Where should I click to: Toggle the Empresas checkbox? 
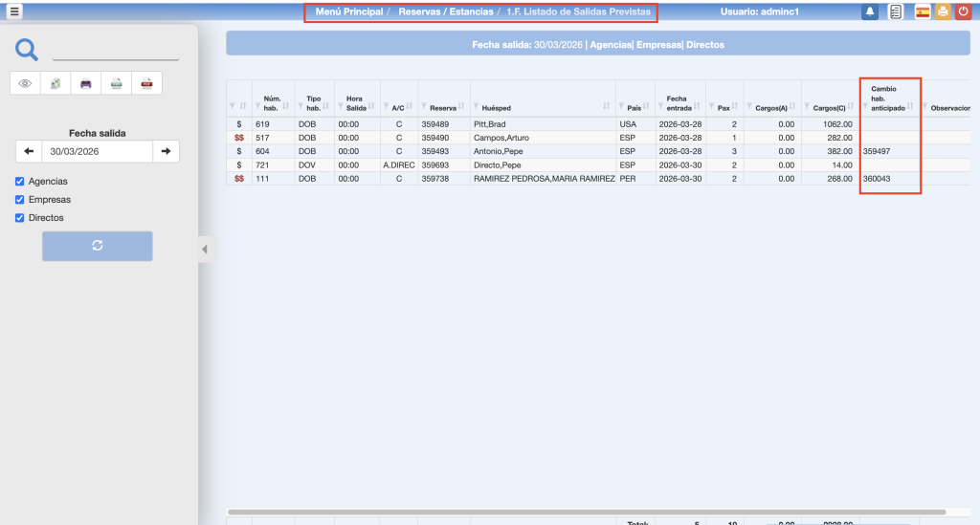click(20, 200)
